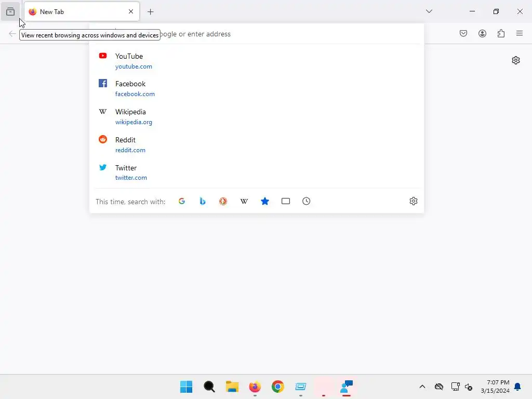Close the New Tab tab

(131, 11)
